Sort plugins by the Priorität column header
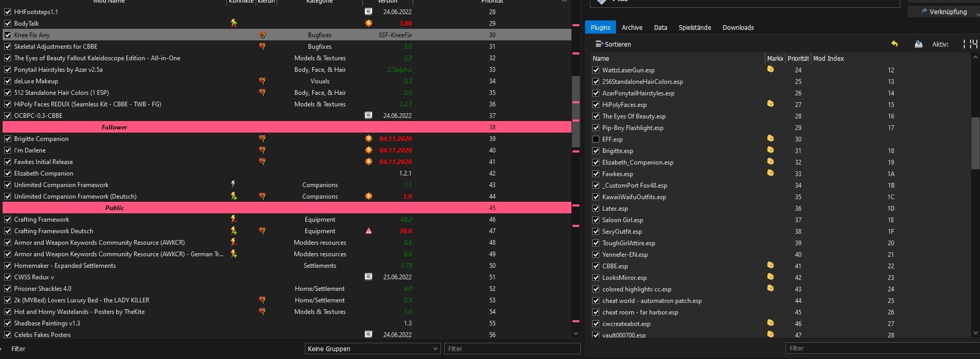Image resolution: width=980 pixels, height=359 pixels. click(798, 59)
